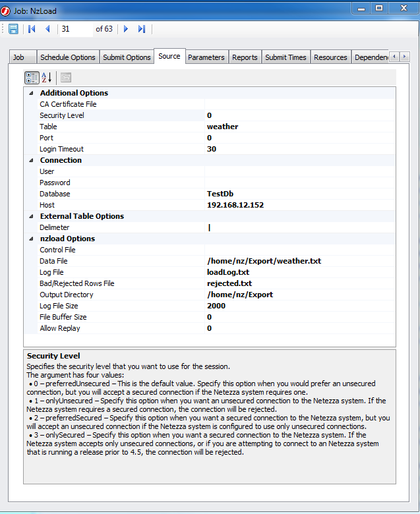The width and height of the screenshot is (420, 514).
Task: Select the Host property label
Action: pyautogui.click(x=47, y=205)
